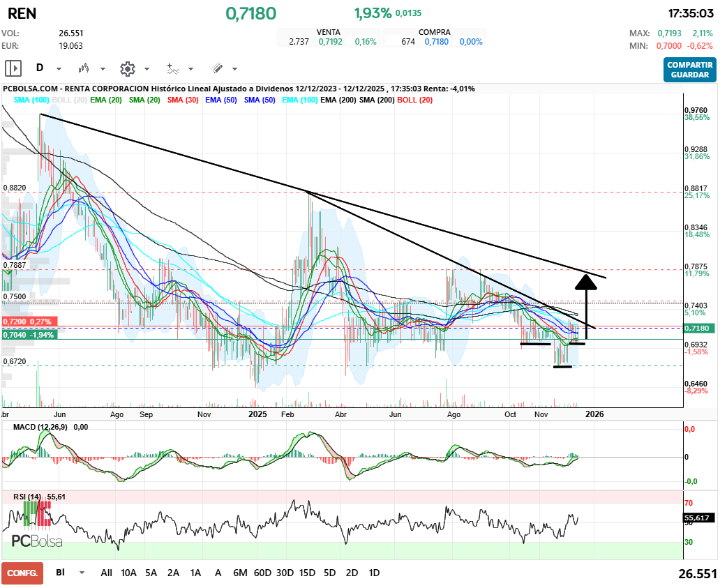Click the MACD (12,26,9) indicator label
727x588 pixels.
pos(42,427)
